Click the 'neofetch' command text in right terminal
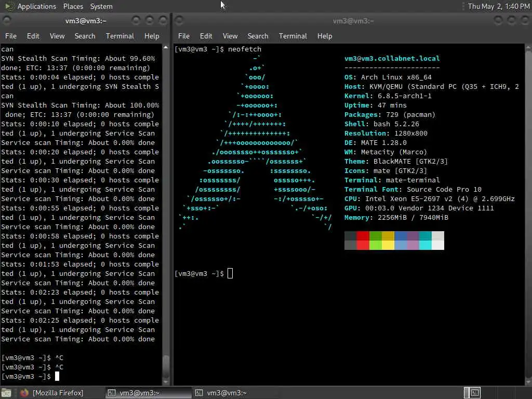The height and width of the screenshot is (399, 532). coord(245,49)
